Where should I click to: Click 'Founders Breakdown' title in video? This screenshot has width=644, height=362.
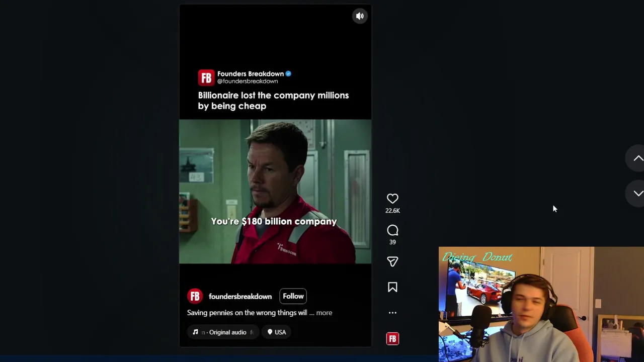pyautogui.click(x=251, y=73)
